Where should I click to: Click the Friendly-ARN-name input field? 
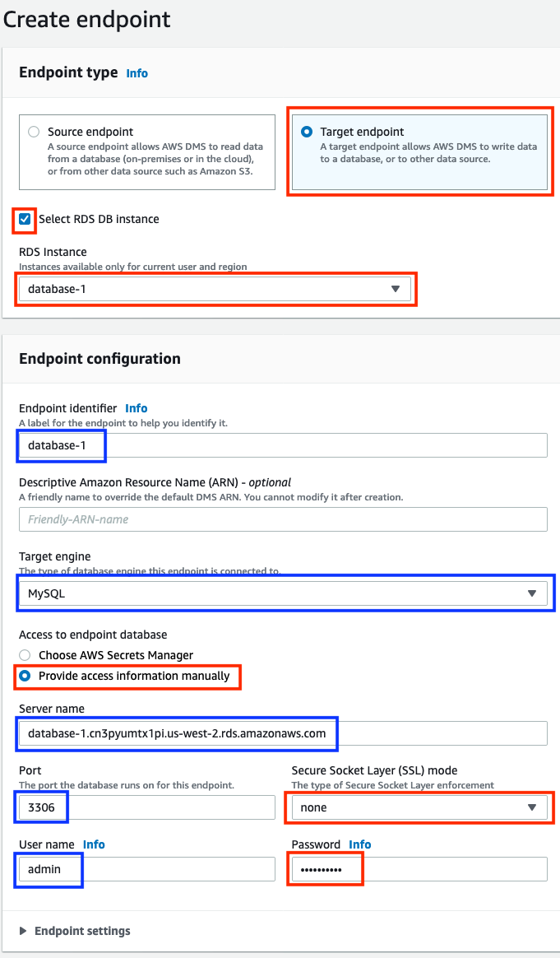283,519
